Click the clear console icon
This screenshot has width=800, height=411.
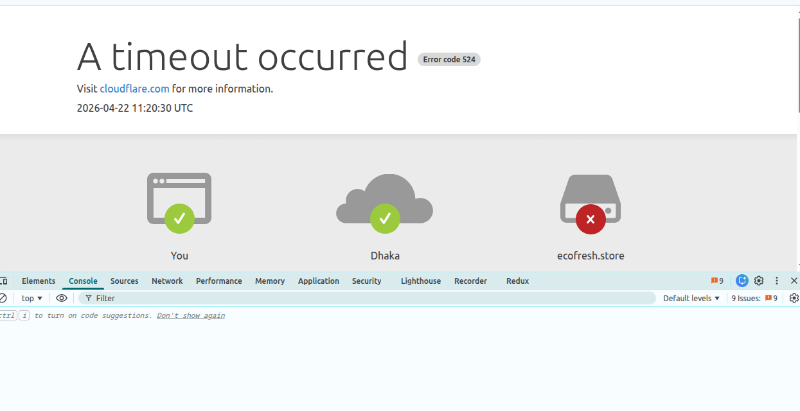pos(3,298)
